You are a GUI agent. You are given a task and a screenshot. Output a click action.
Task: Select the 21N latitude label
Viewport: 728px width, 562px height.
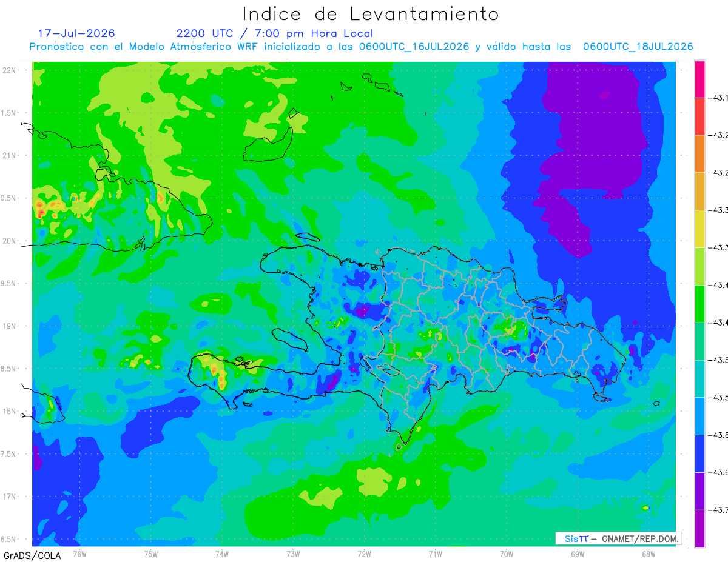(10, 155)
